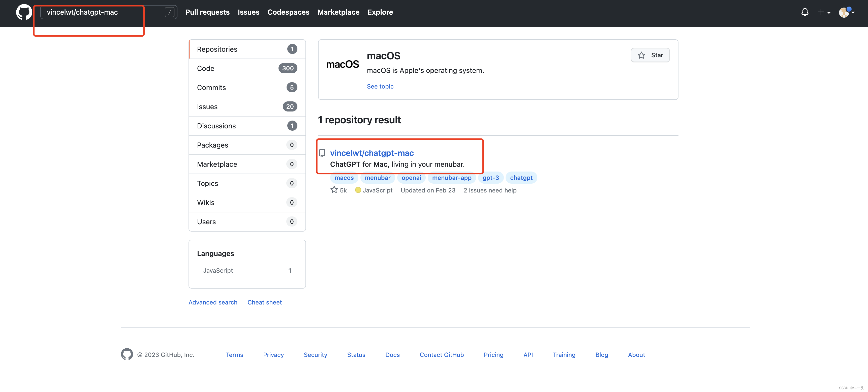Click vincelwt/chatgpt-mac repository result
The height and width of the screenshot is (392, 868).
tap(372, 153)
